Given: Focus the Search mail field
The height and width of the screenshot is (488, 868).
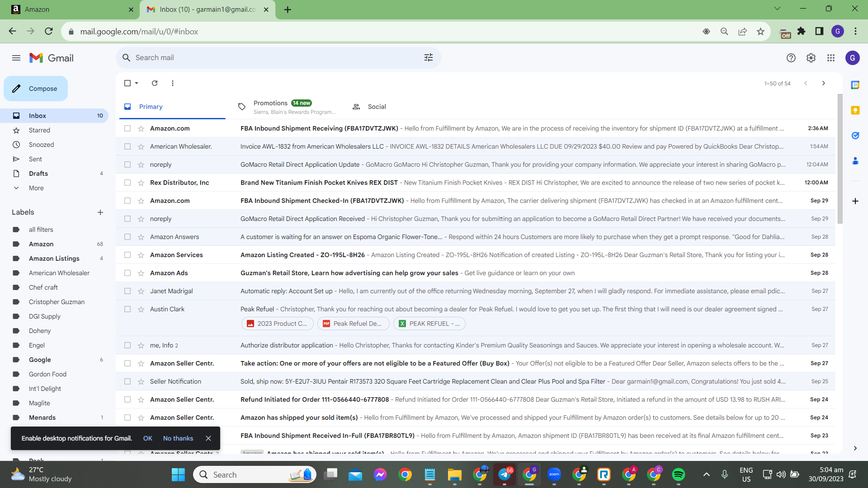Looking at the screenshot, I should 278,58.
